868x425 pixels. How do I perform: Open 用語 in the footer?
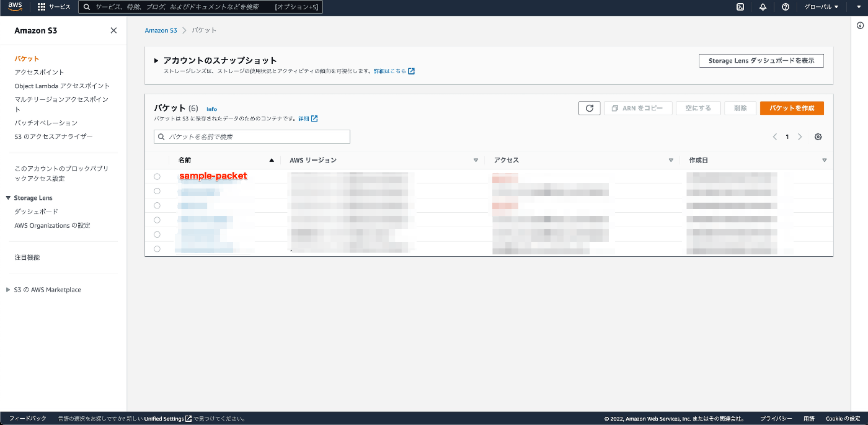[809, 419]
